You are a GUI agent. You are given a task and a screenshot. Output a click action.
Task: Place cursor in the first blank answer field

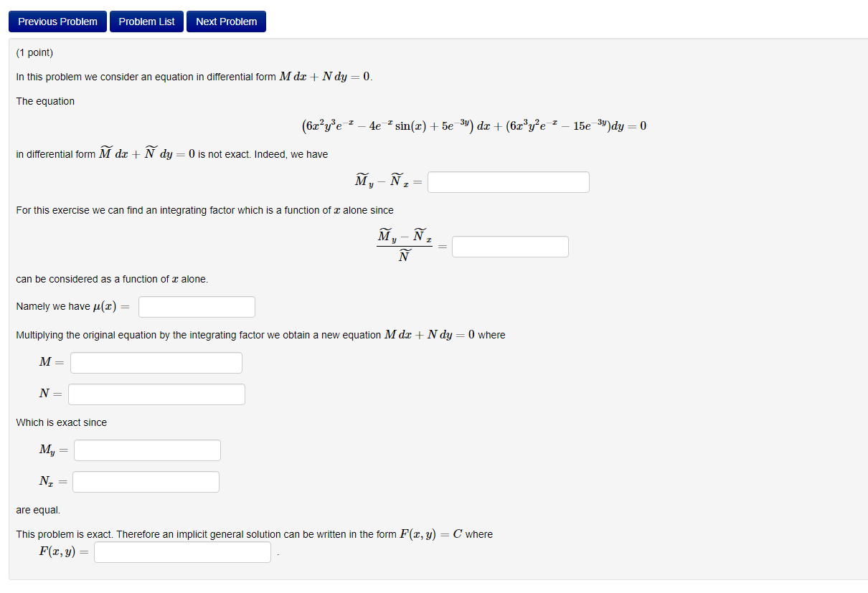(x=508, y=181)
